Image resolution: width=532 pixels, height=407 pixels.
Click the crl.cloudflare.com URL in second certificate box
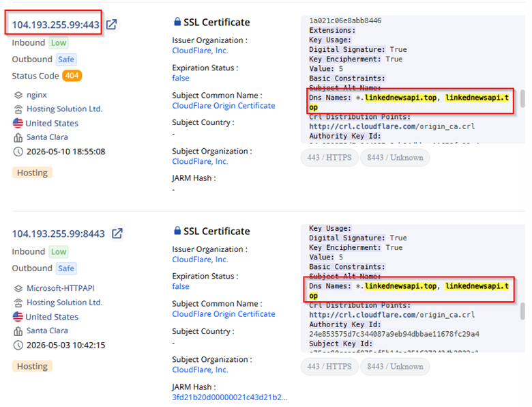coord(392,315)
